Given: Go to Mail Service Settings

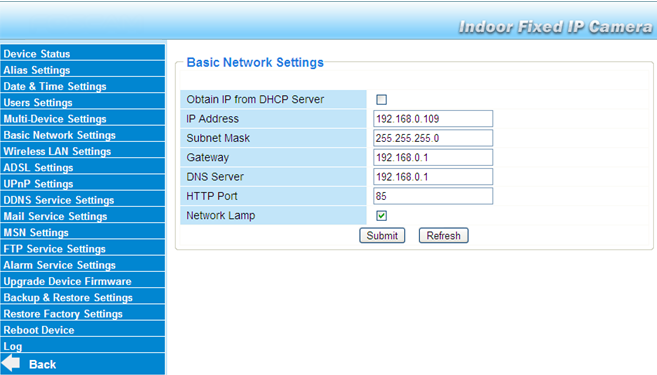Looking at the screenshot, I should point(55,216).
